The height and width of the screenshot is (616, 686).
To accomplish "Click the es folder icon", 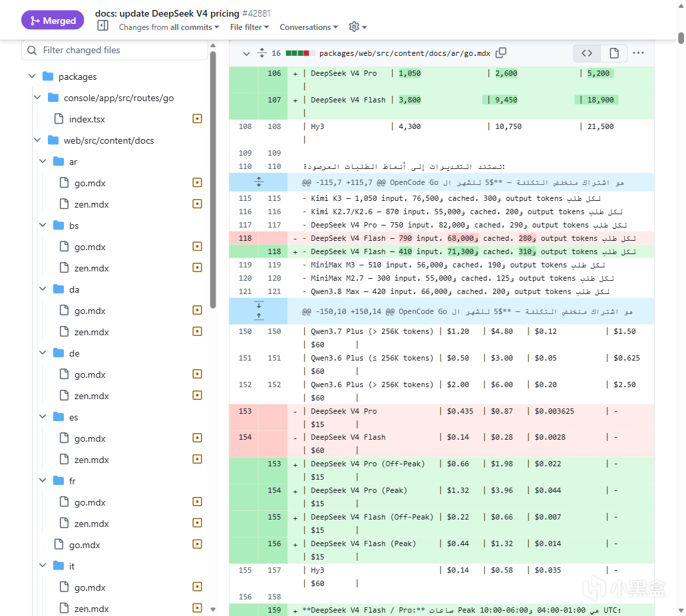I will [58, 416].
